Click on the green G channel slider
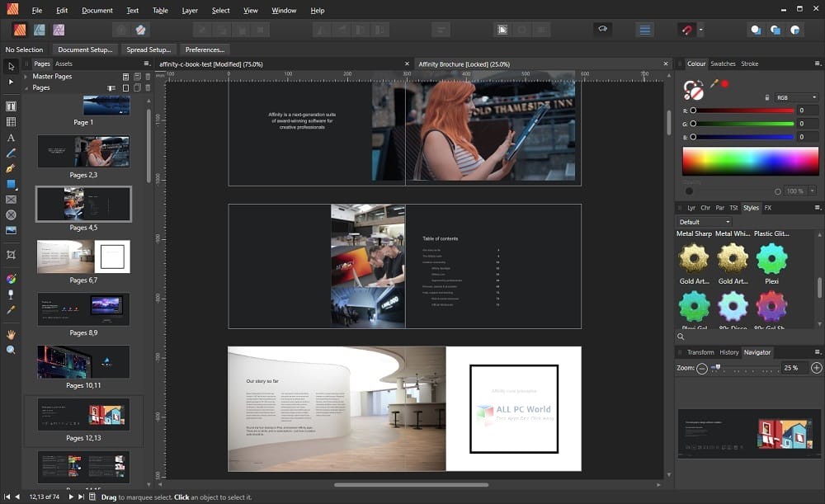The image size is (825, 504). [x=743, y=124]
